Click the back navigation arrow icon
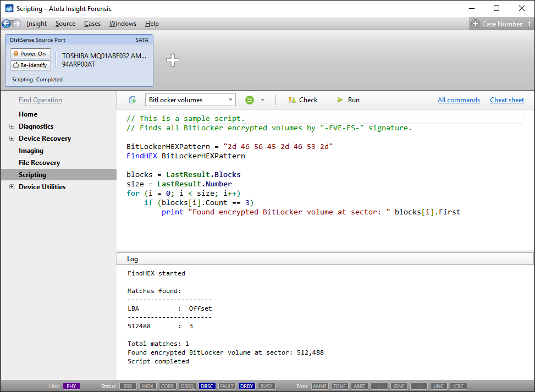The image size is (535, 392). pos(6,24)
